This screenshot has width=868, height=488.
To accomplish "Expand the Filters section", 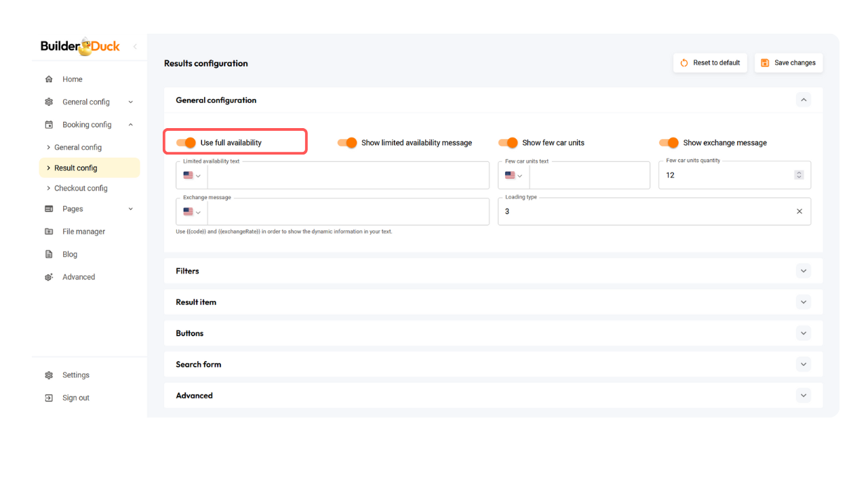I will click(x=804, y=271).
